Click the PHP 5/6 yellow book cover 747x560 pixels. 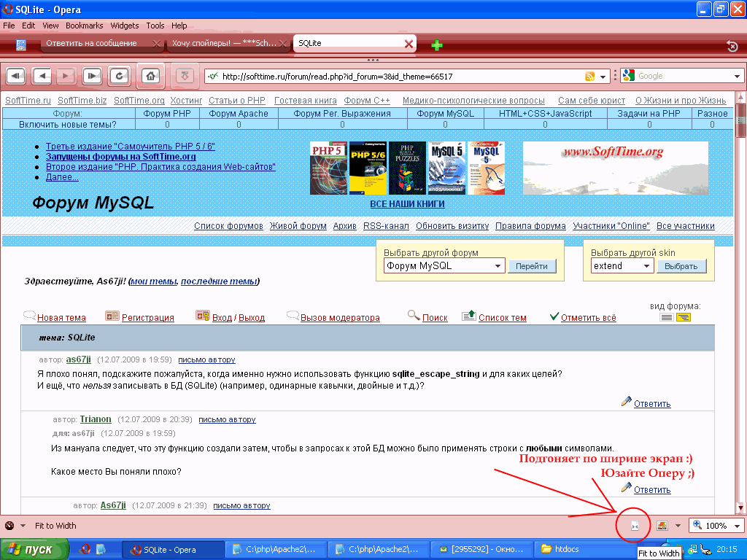(368, 168)
